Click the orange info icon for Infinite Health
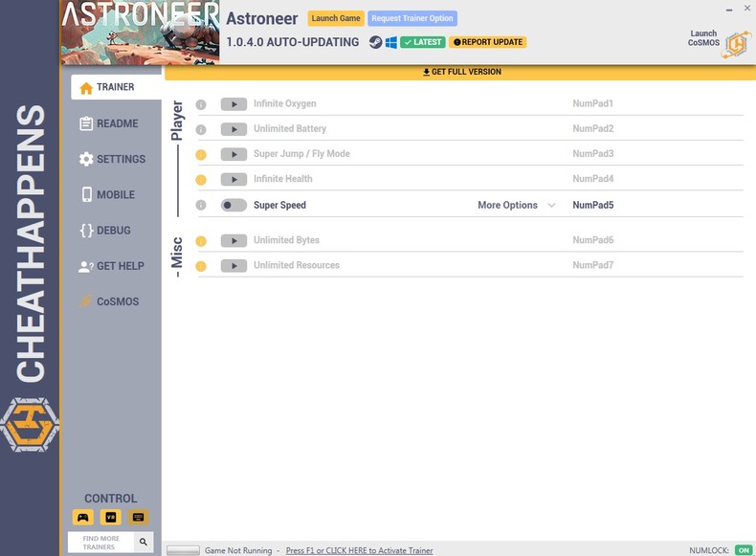 pyautogui.click(x=201, y=180)
